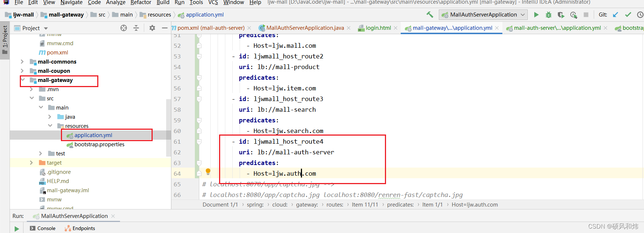The width and height of the screenshot is (644, 233).
Task: Close the mall-gateway application.yml tab
Action: 497,28
